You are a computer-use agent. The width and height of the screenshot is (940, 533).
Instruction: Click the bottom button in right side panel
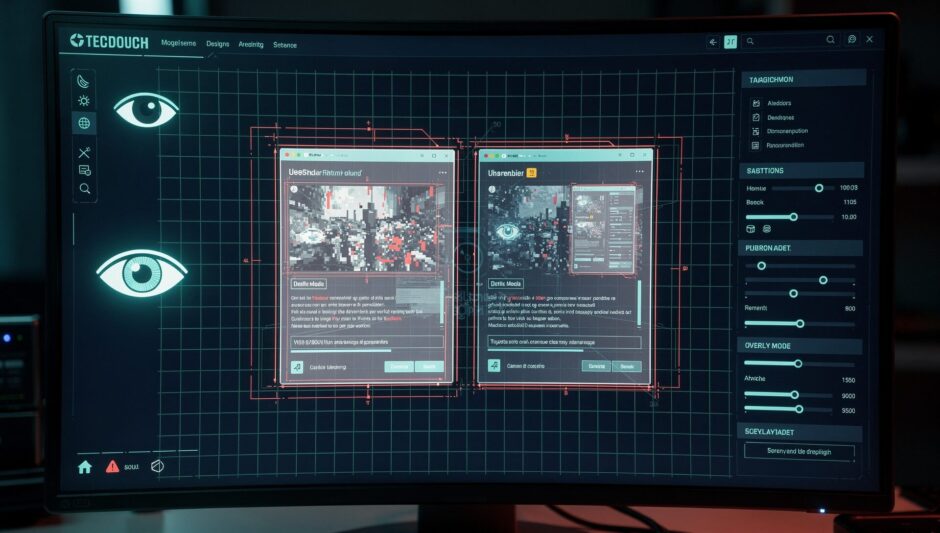pyautogui.click(x=800, y=451)
